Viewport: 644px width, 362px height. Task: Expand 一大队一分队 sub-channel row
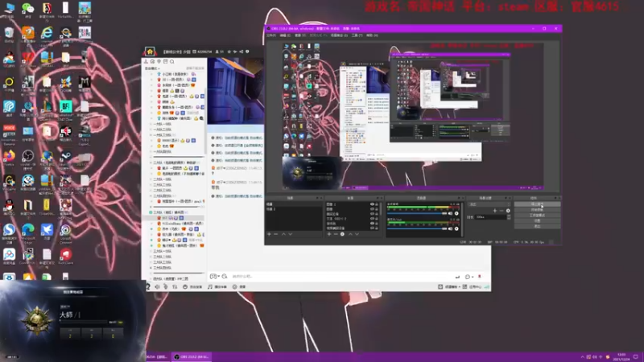point(163,124)
